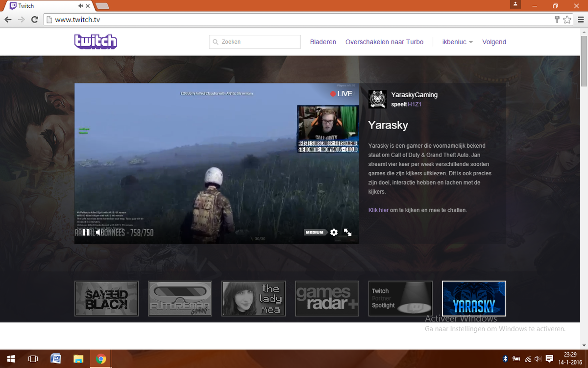Open File Explorer from the taskbar

click(x=78, y=359)
